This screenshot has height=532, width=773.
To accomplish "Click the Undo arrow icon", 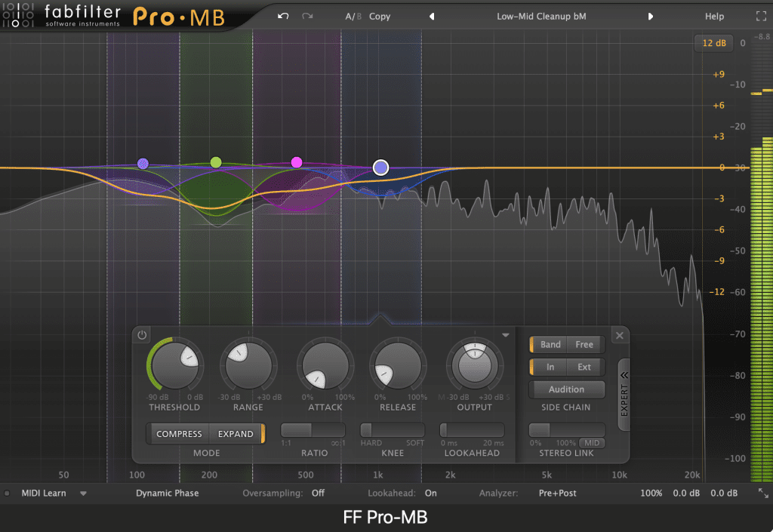I will (283, 17).
